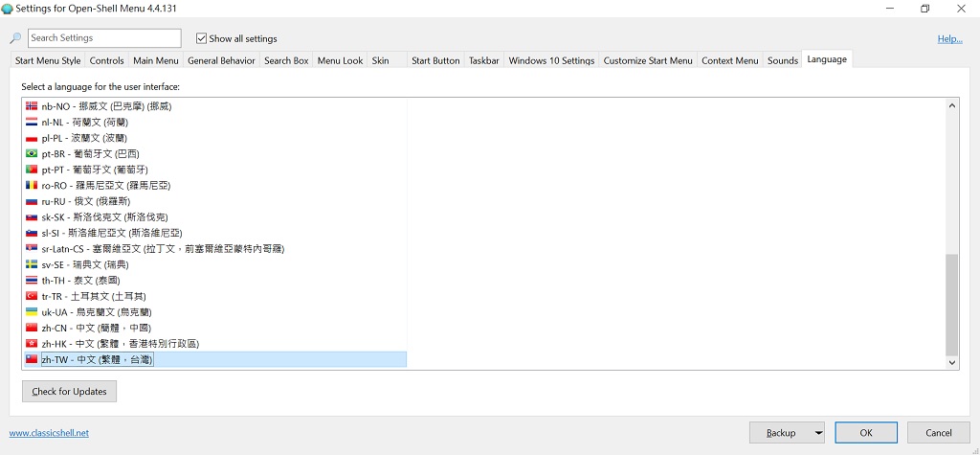Click the language list scroll up arrow

[952, 105]
